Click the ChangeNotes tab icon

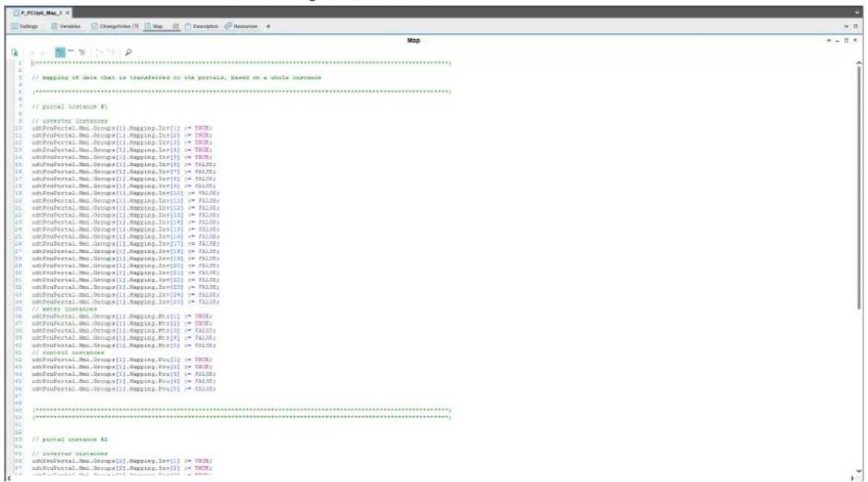[95, 26]
